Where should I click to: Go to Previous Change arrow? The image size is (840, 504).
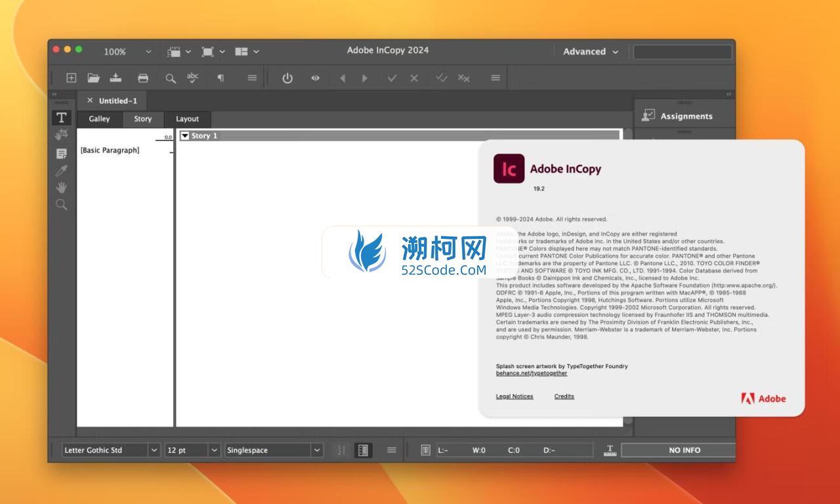[x=343, y=78]
